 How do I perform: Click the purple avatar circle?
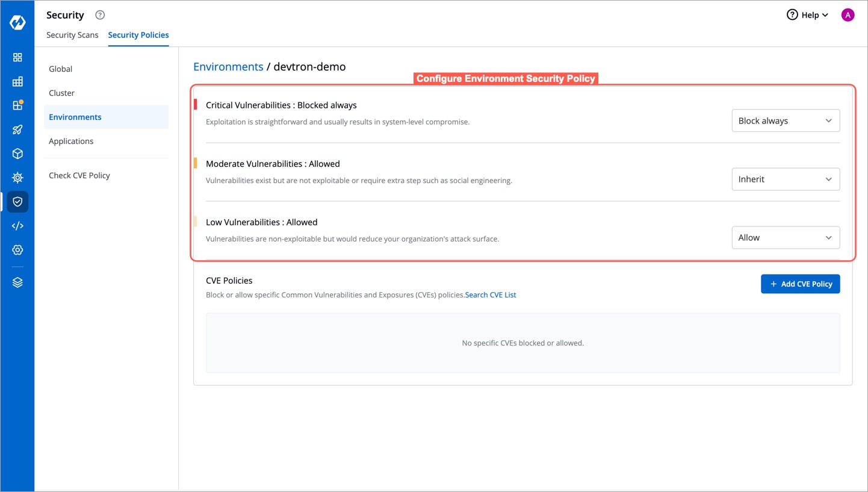tap(848, 14)
